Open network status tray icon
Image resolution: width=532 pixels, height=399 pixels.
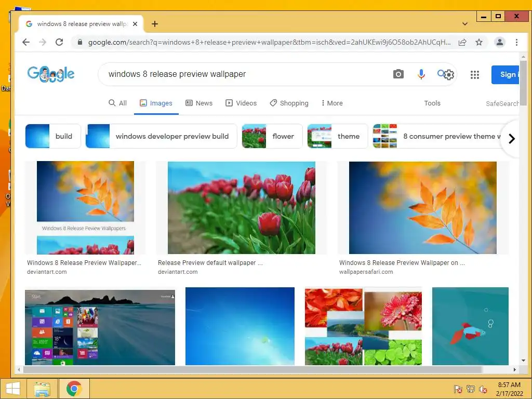click(471, 389)
